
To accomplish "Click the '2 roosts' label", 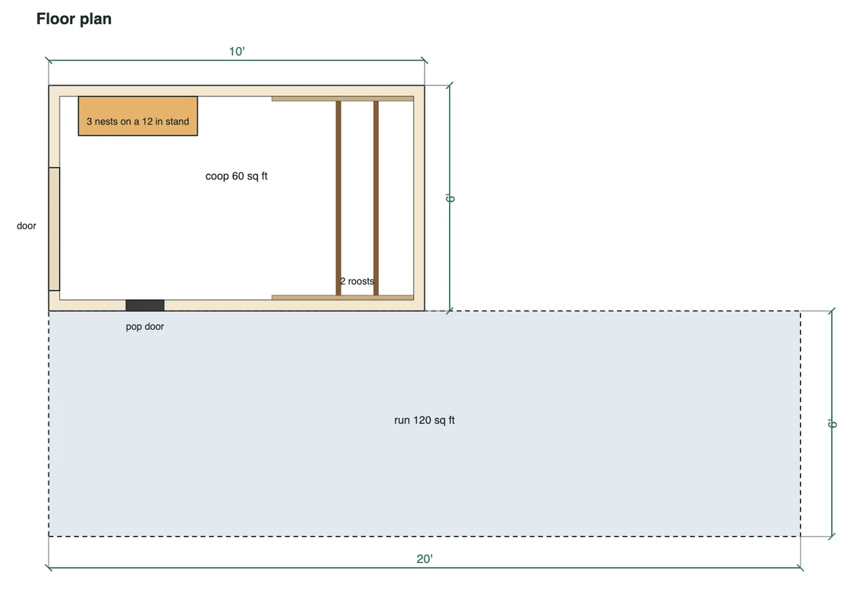I will (357, 281).
